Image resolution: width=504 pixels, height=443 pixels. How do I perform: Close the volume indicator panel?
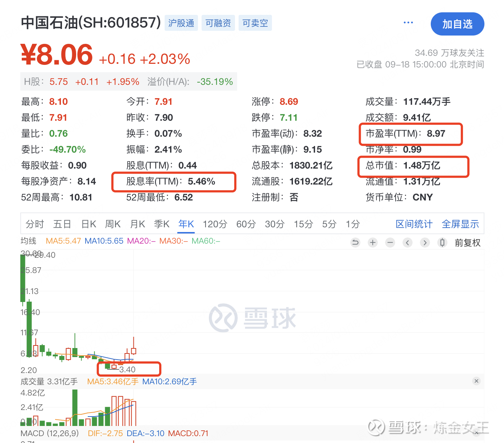(x=476, y=381)
